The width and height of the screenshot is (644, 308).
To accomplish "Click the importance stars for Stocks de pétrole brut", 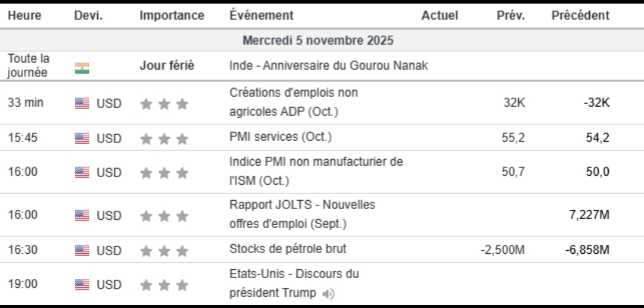I will point(164,250).
